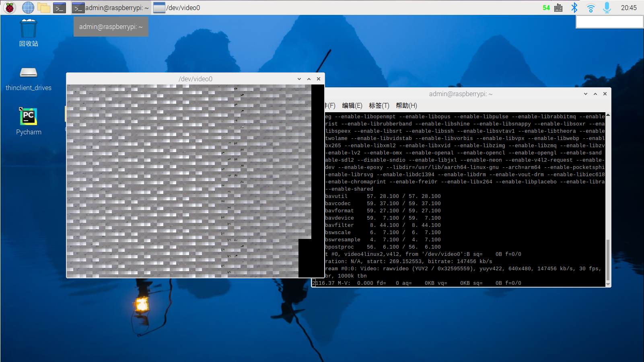
Task: Click the 'rawvideo (YUY2' stream line
Action: click(463, 269)
